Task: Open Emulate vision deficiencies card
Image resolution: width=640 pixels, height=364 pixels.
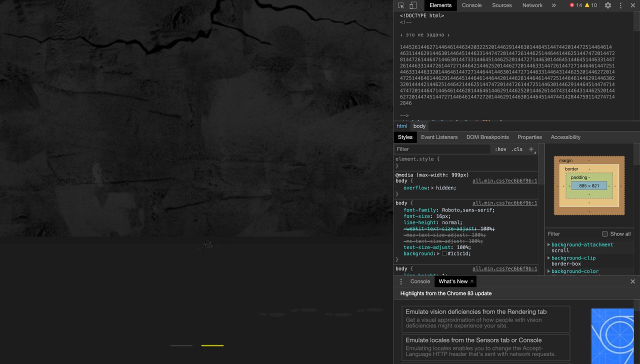Action: [486, 319]
